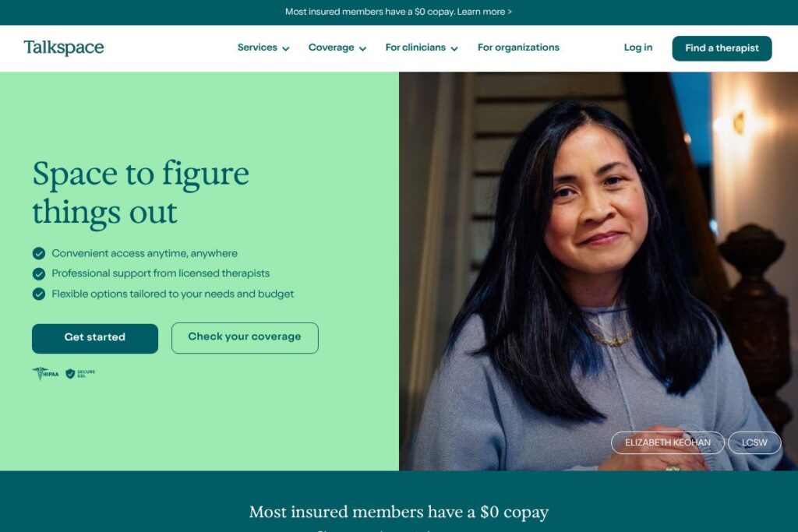Viewport: 798px width, 532px height.
Task: Click the Check your coverage button
Action: pos(245,338)
